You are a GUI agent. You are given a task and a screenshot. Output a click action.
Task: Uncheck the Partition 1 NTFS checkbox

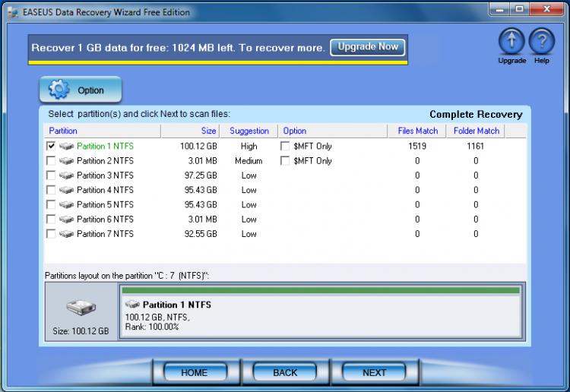(x=51, y=146)
